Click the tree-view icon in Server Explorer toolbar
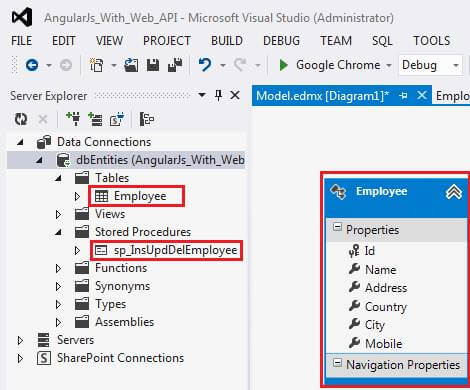The image size is (470, 390). 147,119
